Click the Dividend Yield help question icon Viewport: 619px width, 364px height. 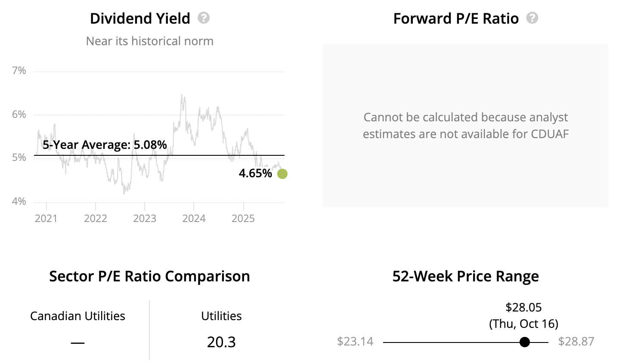point(204,18)
